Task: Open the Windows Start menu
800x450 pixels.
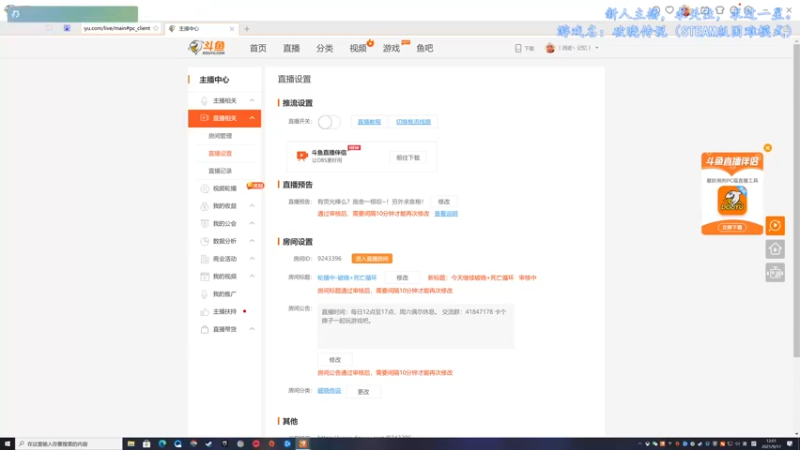Action: click(7, 444)
